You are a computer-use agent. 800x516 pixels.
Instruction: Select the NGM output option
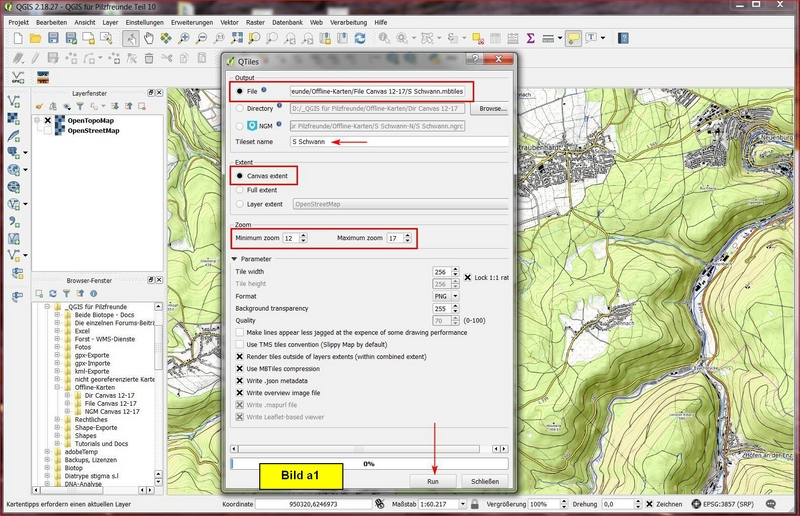click(x=239, y=126)
